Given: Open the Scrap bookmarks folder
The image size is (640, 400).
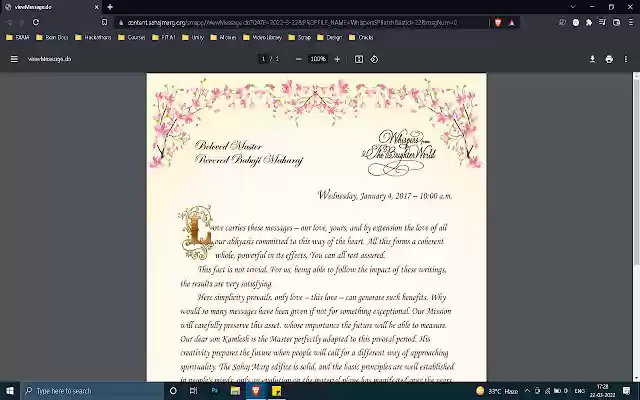Looking at the screenshot, I should (x=300, y=37).
